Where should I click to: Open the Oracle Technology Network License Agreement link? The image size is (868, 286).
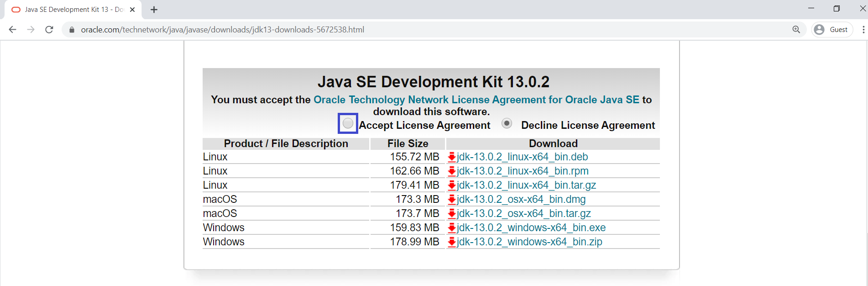pyautogui.click(x=476, y=100)
